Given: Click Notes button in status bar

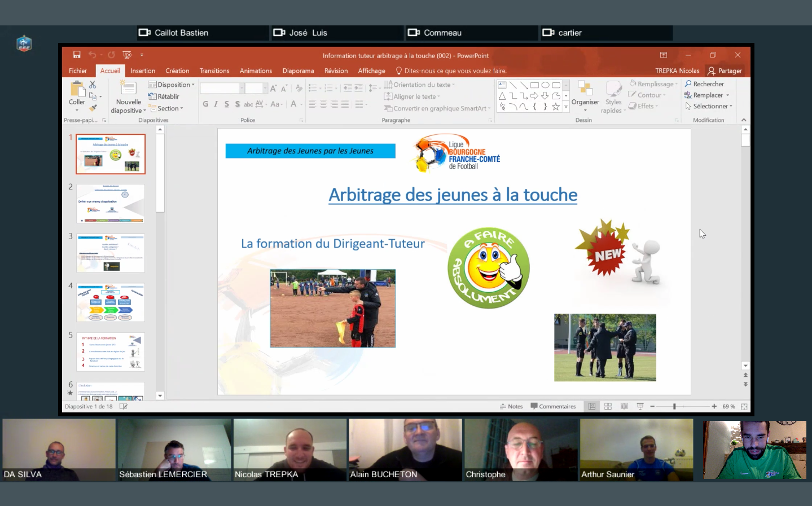Looking at the screenshot, I should pos(511,406).
